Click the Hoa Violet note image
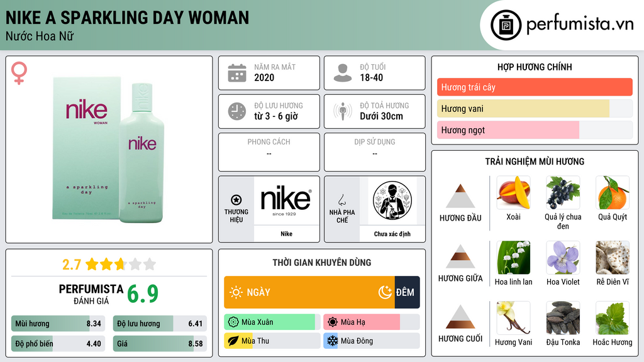 click(563, 257)
